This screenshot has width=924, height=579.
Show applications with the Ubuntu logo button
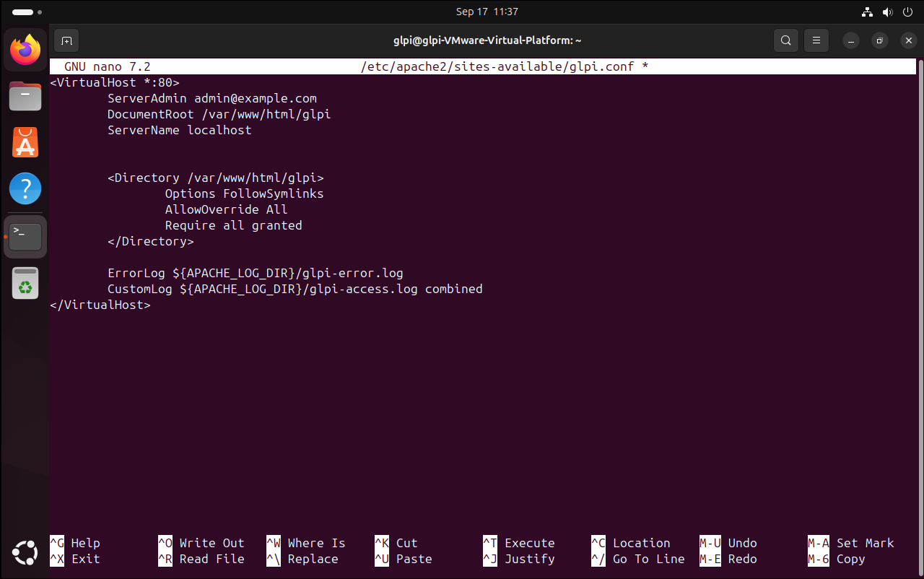click(x=25, y=552)
